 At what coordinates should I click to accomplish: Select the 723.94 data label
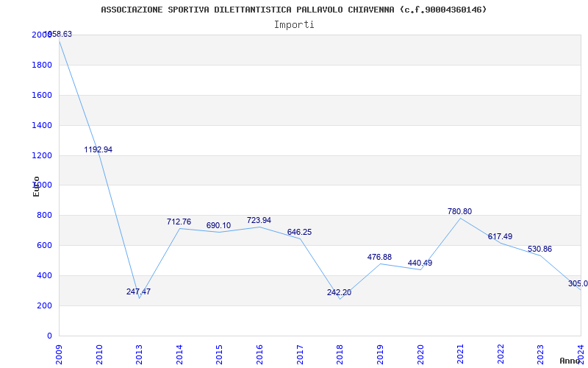[259, 220]
